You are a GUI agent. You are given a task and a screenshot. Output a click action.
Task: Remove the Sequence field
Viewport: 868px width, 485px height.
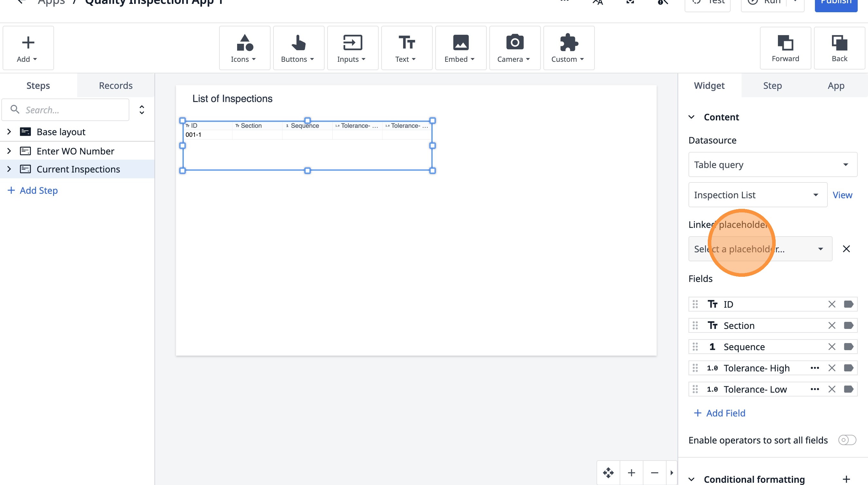832,347
